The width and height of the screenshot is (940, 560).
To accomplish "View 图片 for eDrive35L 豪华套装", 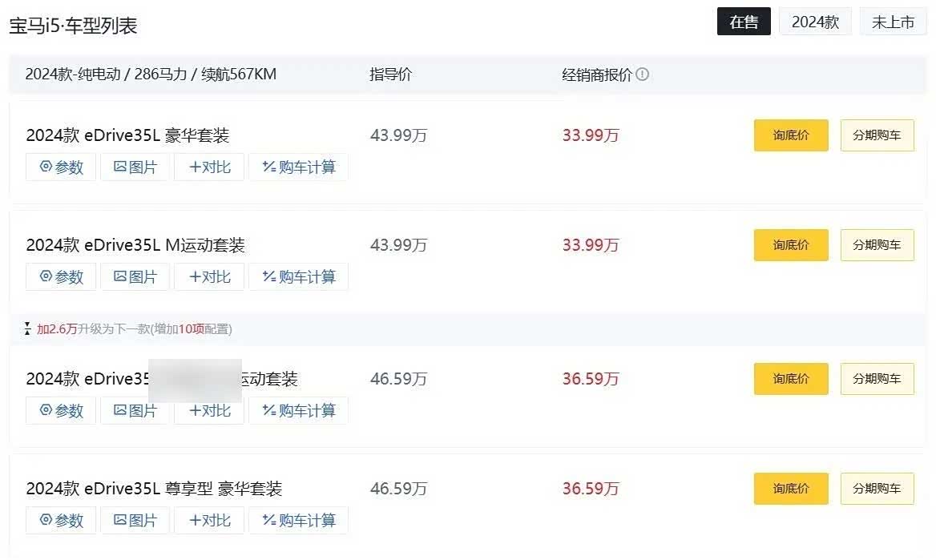I will pyautogui.click(x=135, y=167).
